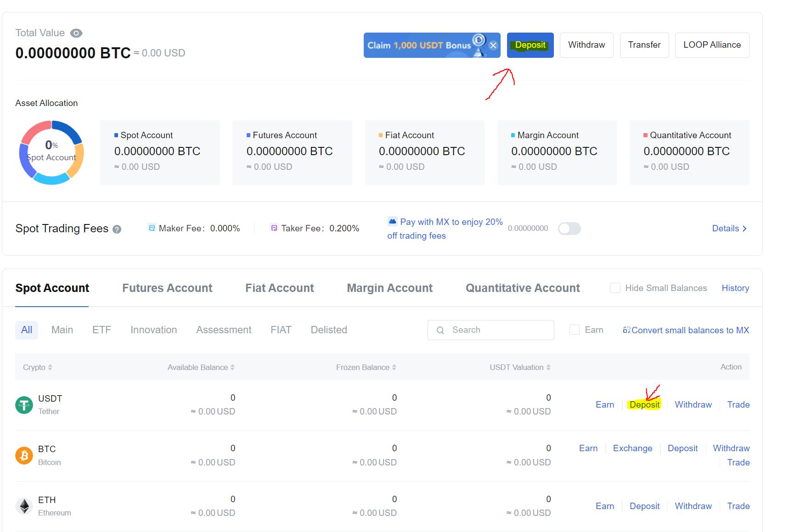Select the Assessment filter
The width and height of the screenshot is (795, 532).
tap(224, 330)
